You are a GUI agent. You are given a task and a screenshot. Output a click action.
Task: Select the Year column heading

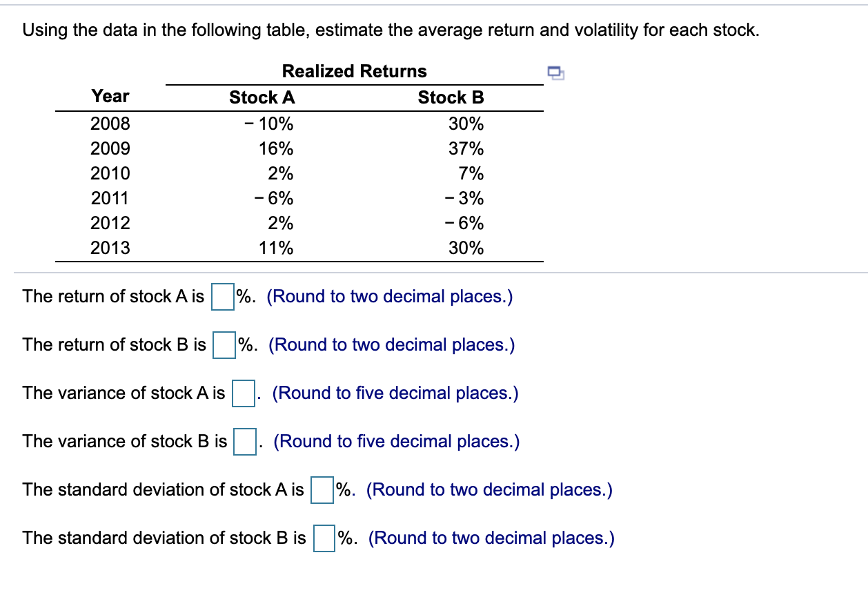click(x=110, y=96)
